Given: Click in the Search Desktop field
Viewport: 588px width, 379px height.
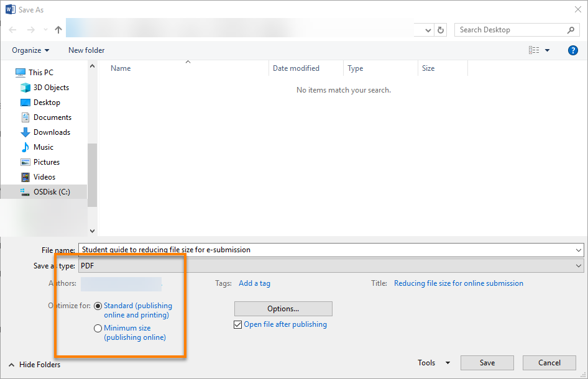Looking at the screenshot, I should pyautogui.click(x=510, y=30).
